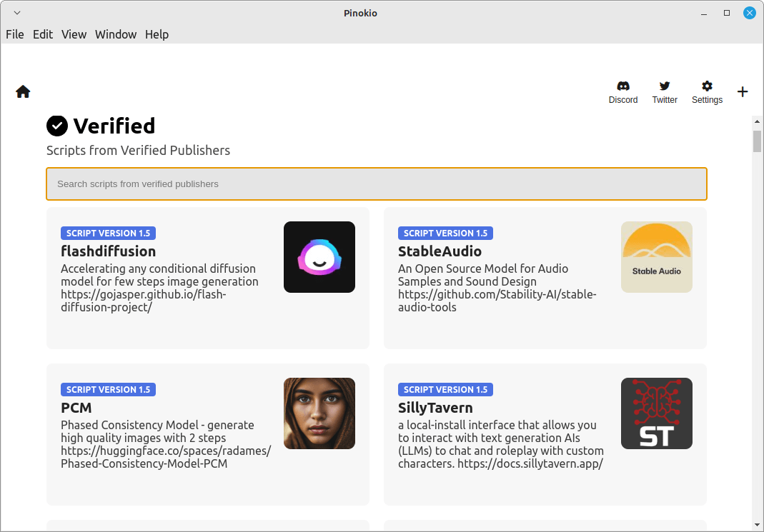Open the Settings gear icon
The image size is (764, 532).
pyautogui.click(x=707, y=86)
